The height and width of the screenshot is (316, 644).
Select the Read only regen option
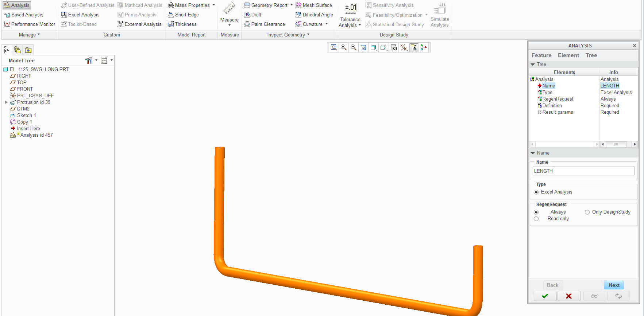[536, 219]
